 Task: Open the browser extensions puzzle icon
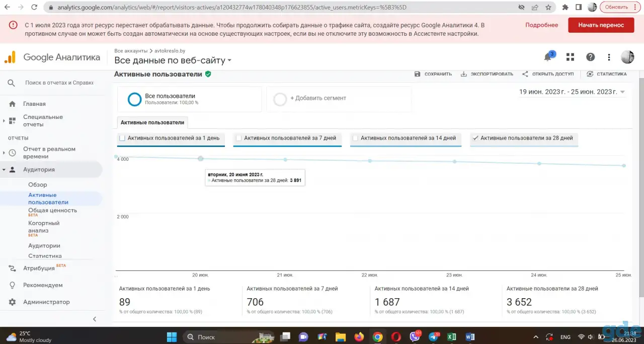point(566,8)
